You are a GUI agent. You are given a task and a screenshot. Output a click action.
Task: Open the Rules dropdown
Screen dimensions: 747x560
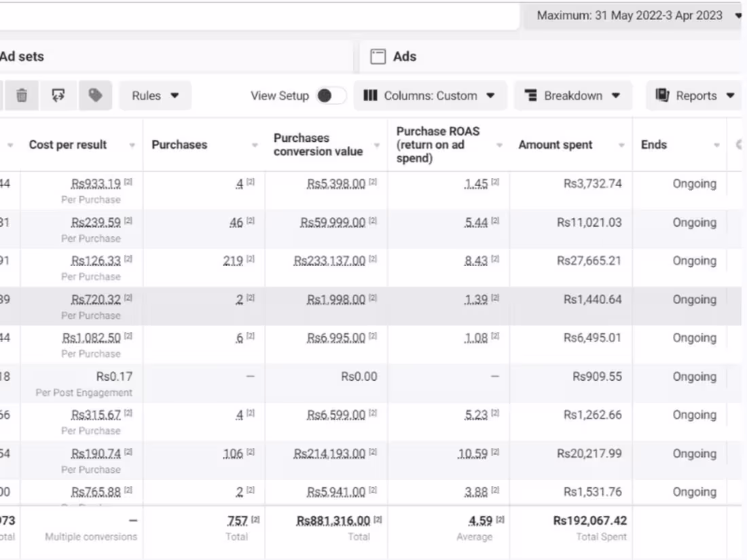tap(155, 95)
